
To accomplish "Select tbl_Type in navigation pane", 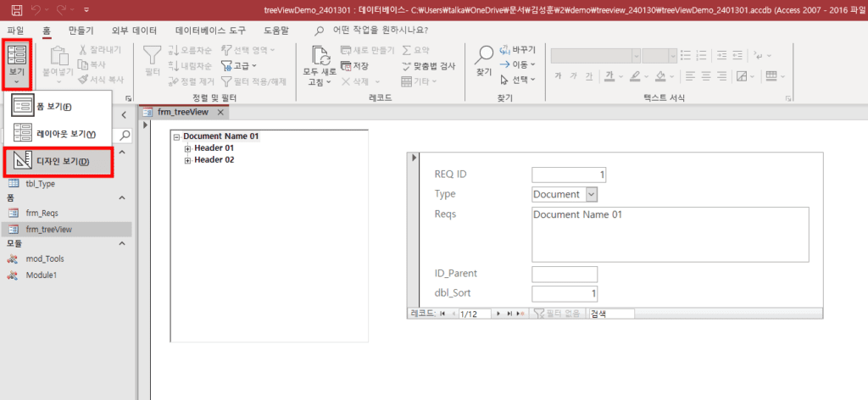I will point(41,184).
